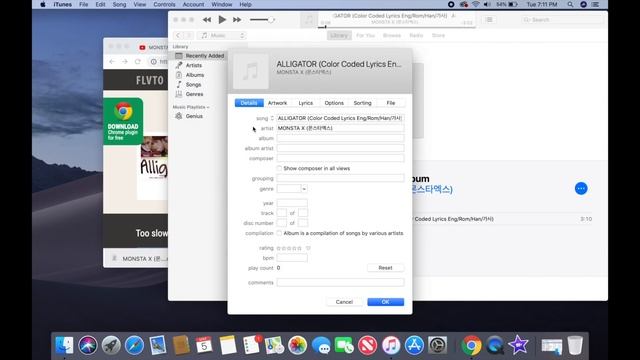
Task: Select Albums in the Library sidebar
Action: pyautogui.click(x=195, y=75)
